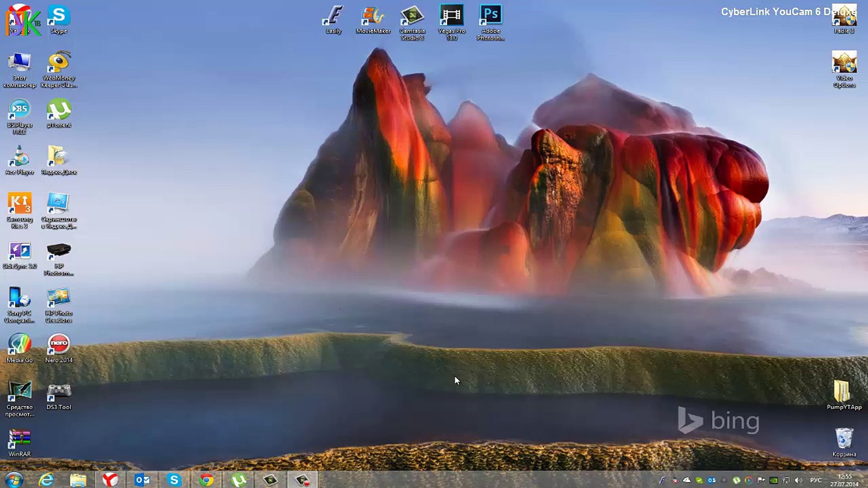Open Vegas Pro 13.0 shortcut
This screenshot has height=488, width=868.
(452, 23)
